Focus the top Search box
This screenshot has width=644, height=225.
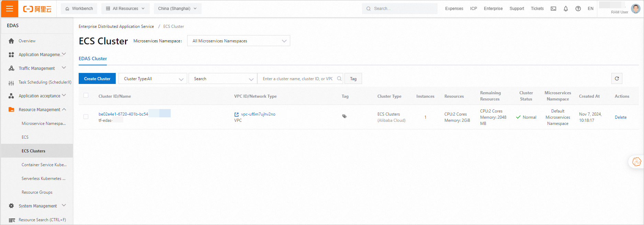point(400,9)
